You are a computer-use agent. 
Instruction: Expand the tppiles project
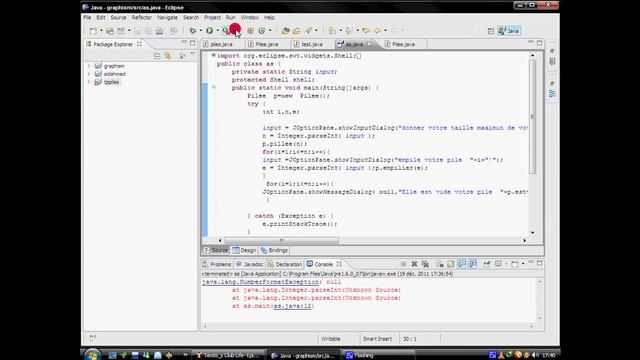pos(89,82)
